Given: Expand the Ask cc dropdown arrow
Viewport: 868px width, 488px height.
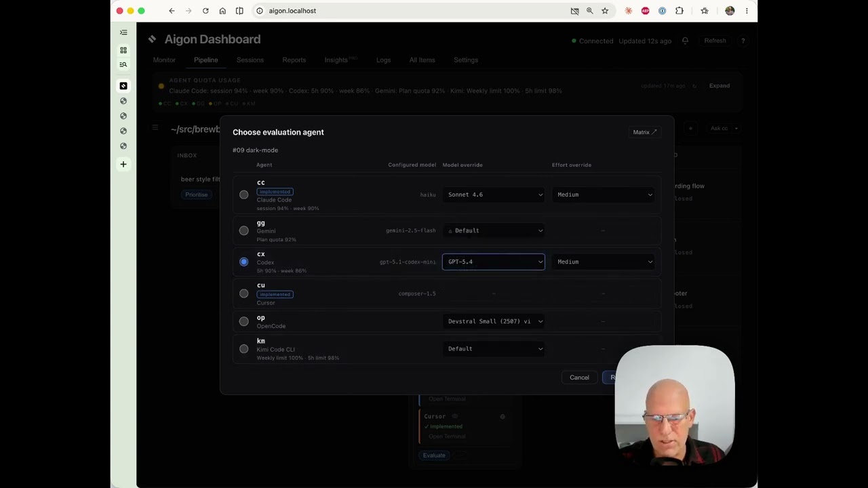Looking at the screenshot, I should pos(736,128).
